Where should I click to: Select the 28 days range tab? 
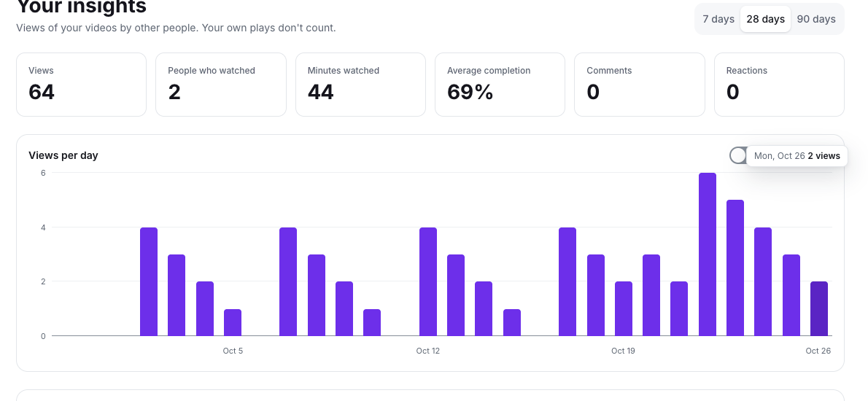(765, 19)
